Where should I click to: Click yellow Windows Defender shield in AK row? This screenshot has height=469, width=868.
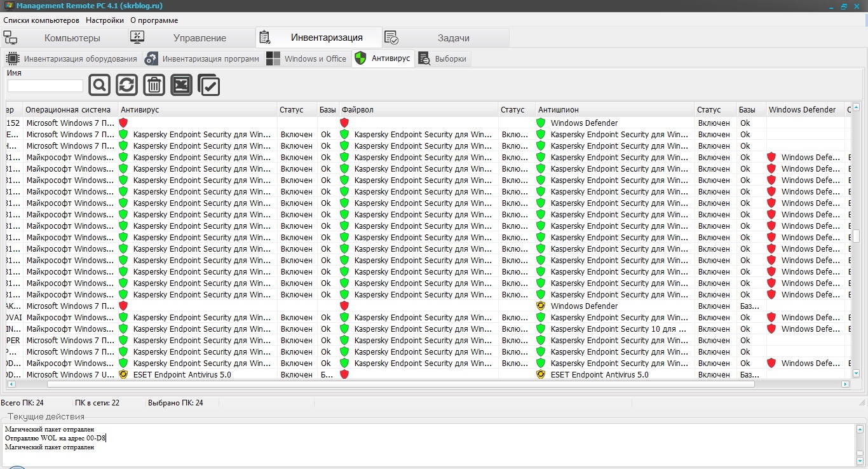tap(541, 306)
